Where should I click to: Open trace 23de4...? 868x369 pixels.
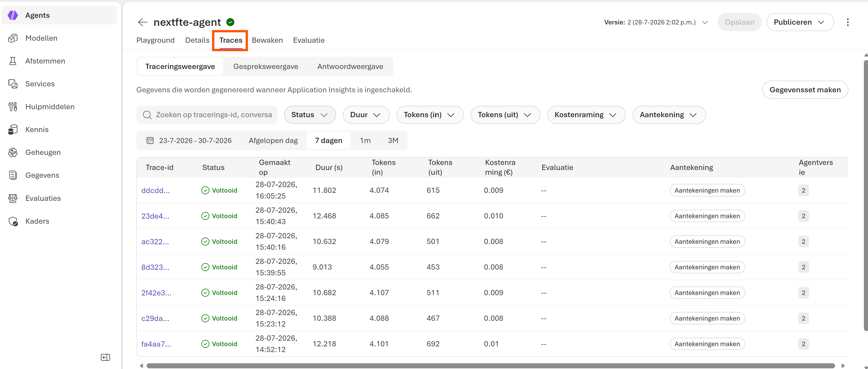tap(155, 216)
